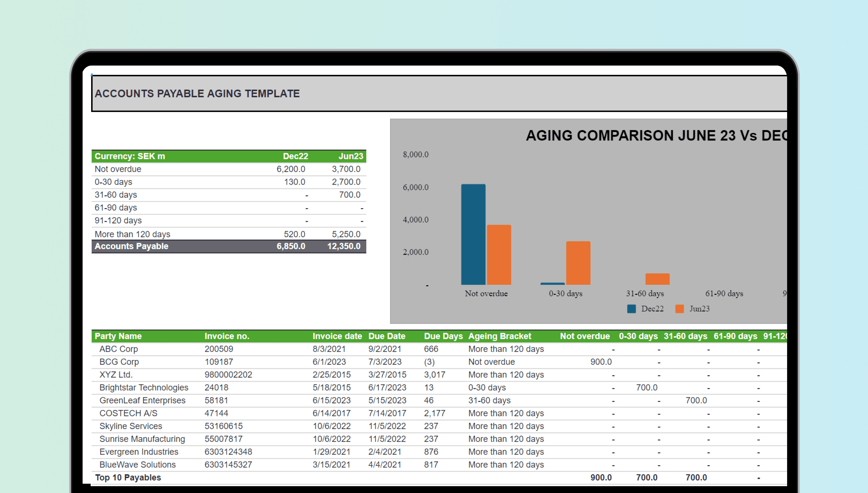Select the Jun23 0-30 days orange bar

pyautogui.click(x=578, y=263)
